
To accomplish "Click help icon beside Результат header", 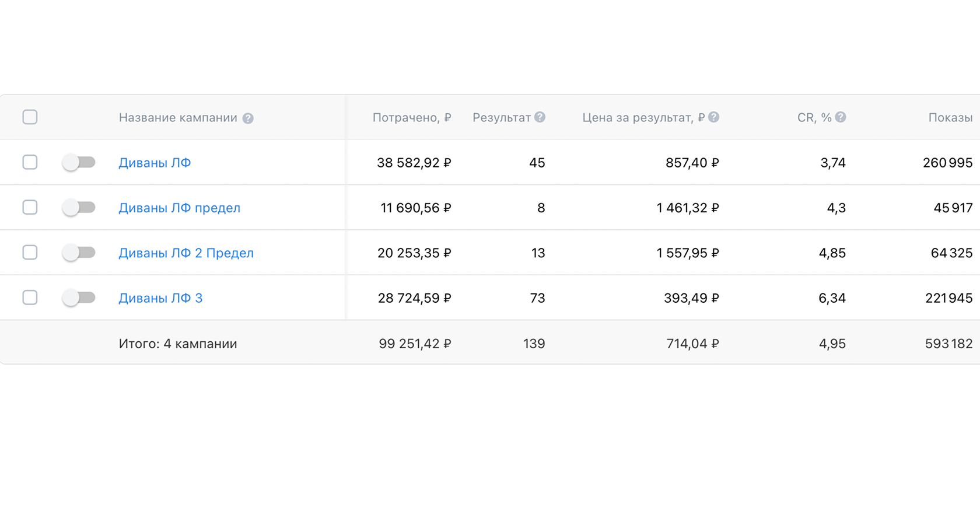I will 540,117.
